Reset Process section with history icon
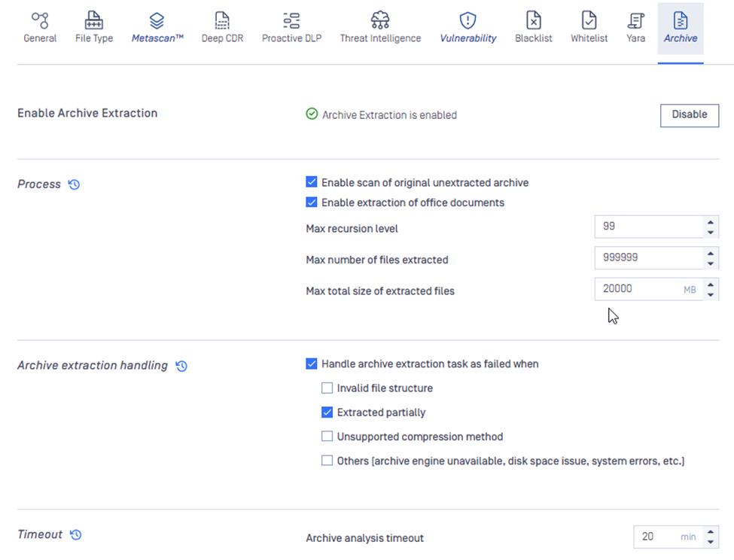 coord(75,184)
